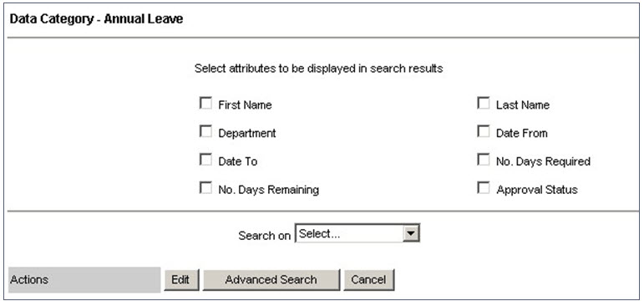Click the 'Data Category - Annual Leave' heading
The width and height of the screenshot is (644, 301).
click(97, 19)
